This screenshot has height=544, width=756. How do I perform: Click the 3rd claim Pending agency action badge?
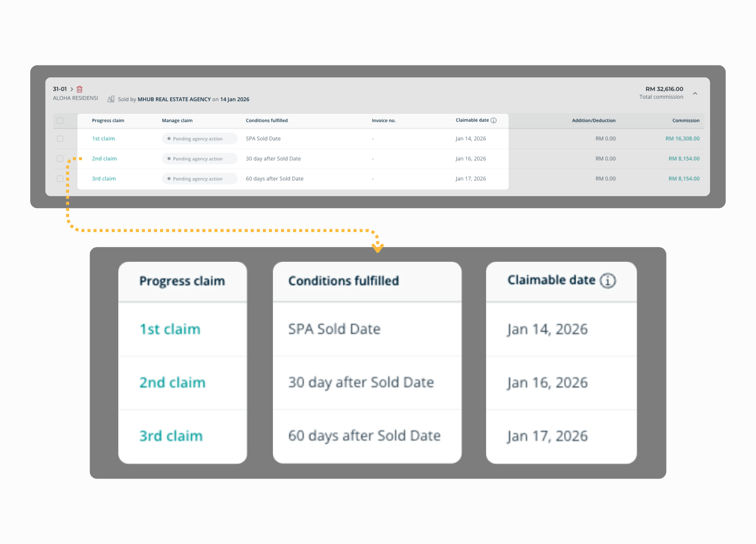[200, 179]
